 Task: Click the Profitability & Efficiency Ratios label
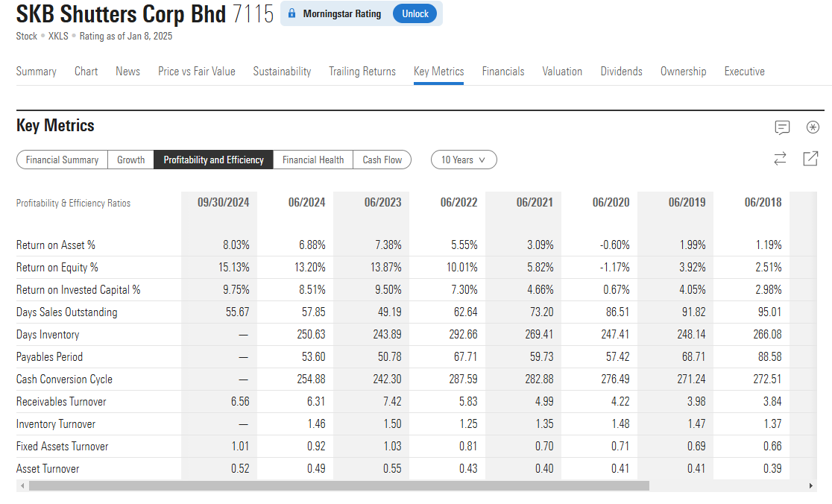click(x=73, y=204)
